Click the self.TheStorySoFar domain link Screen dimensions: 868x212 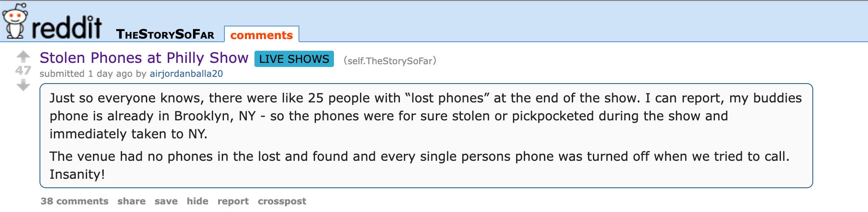click(x=390, y=61)
